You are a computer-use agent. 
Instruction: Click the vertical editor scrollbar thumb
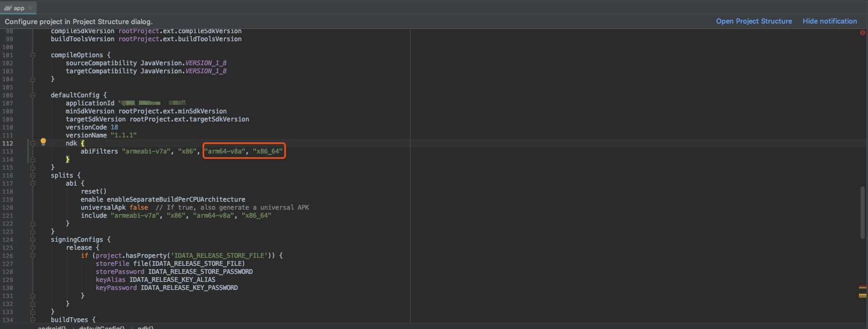point(862,212)
